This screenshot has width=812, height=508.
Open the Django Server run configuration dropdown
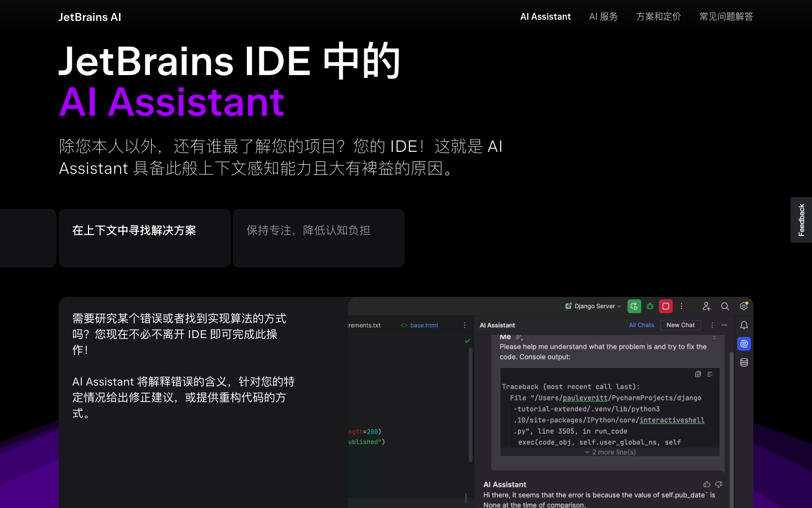click(592, 306)
